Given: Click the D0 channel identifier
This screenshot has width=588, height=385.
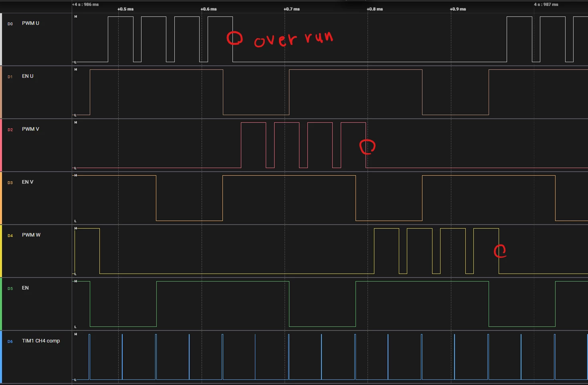Looking at the screenshot, I should tap(10, 24).
